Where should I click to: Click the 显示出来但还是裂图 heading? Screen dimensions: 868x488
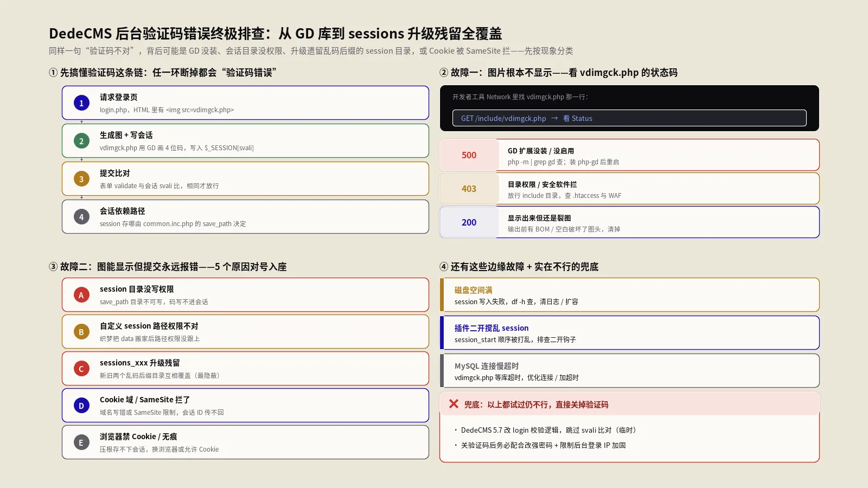pyautogui.click(x=539, y=218)
